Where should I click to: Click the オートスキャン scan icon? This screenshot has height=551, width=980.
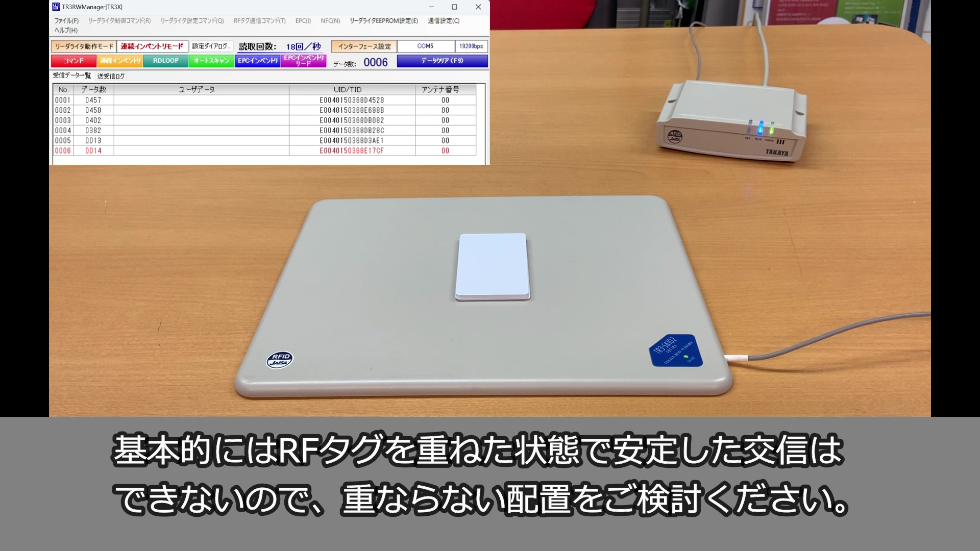(210, 61)
